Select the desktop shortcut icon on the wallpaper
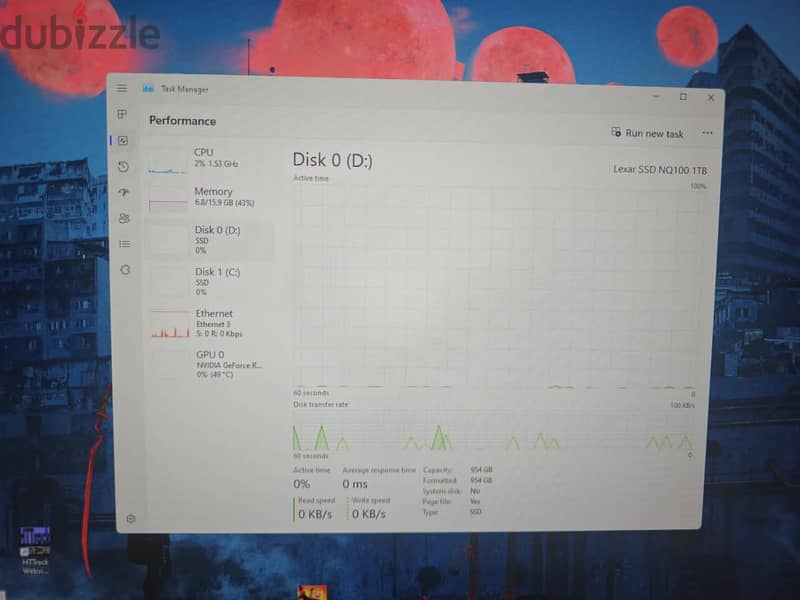 (x=35, y=550)
